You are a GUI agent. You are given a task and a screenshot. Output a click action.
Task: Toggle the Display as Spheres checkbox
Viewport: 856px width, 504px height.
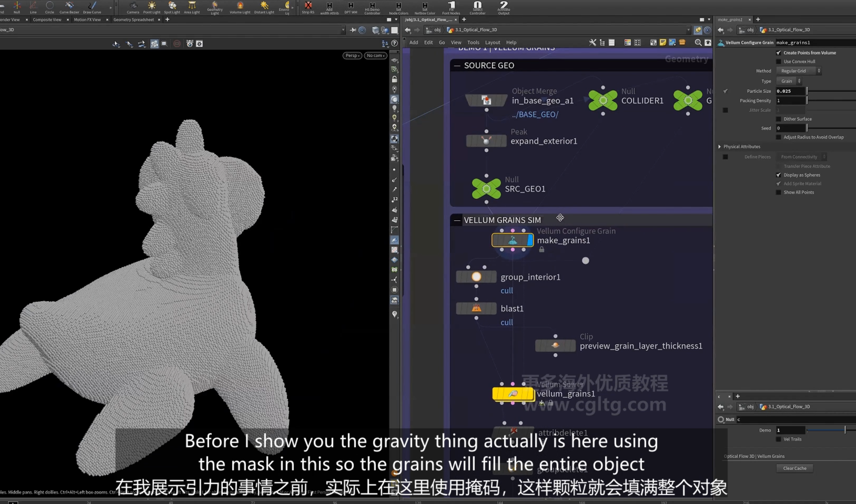tap(778, 175)
